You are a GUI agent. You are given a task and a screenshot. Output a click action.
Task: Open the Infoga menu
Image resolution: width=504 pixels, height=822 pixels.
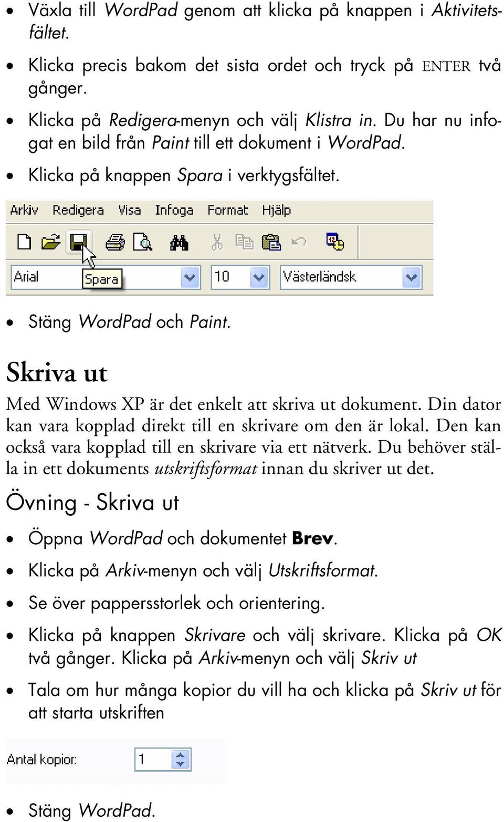point(174,211)
